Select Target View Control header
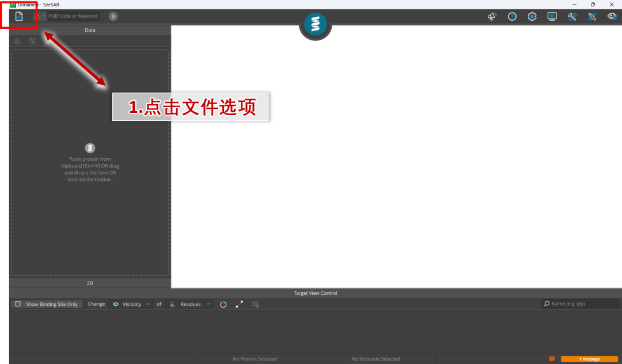 pos(316,293)
